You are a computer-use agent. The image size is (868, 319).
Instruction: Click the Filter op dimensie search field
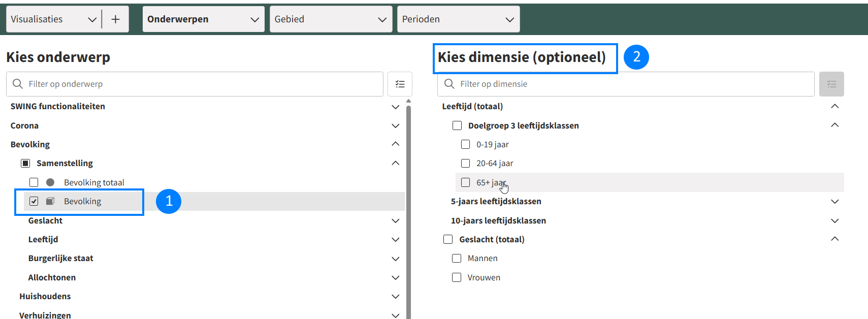626,84
